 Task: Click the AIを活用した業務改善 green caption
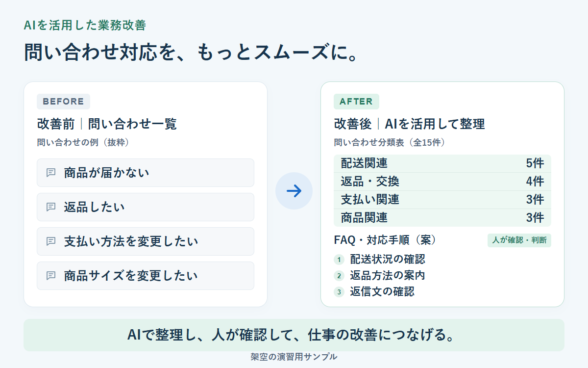click(85, 26)
